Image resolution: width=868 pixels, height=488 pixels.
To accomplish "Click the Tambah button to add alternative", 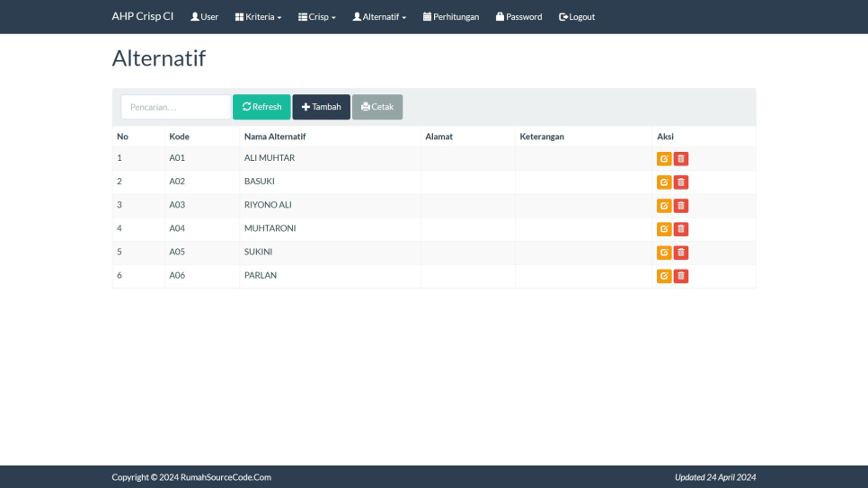I will (x=321, y=107).
